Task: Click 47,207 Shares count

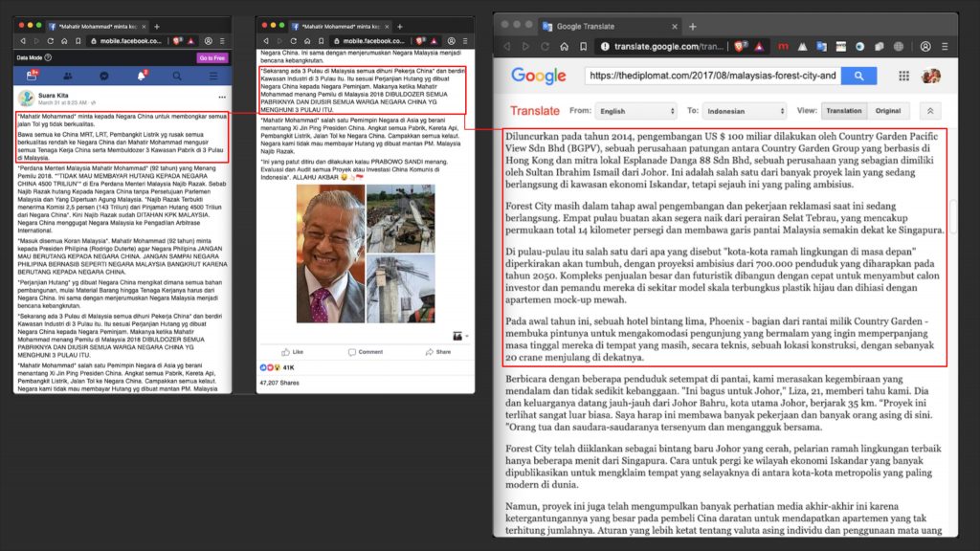Action: [x=279, y=383]
